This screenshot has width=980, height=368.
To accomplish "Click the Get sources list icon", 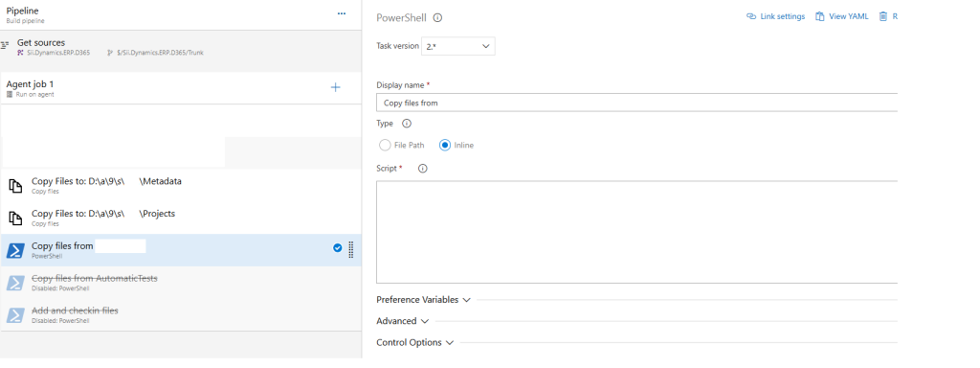I will click(x=5, y=46).
